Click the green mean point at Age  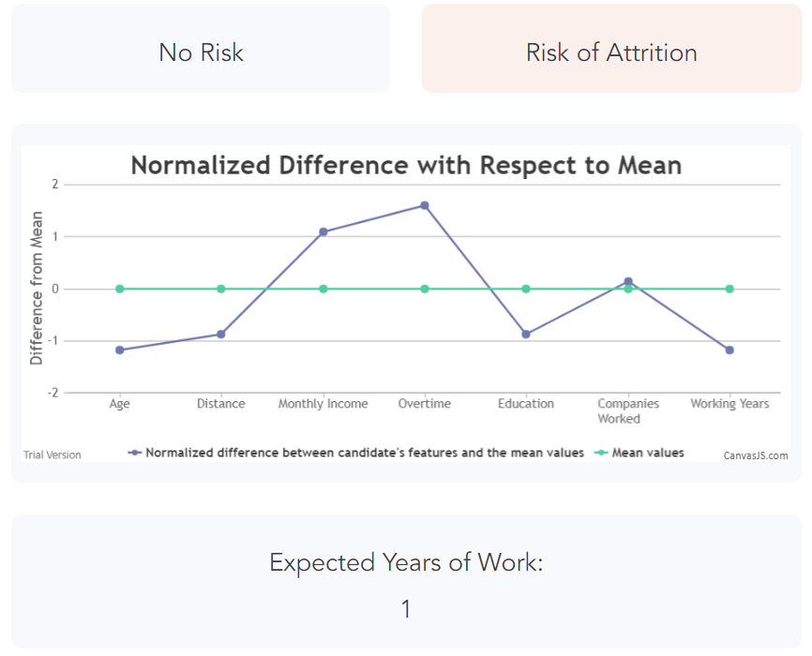click(120, 289)
